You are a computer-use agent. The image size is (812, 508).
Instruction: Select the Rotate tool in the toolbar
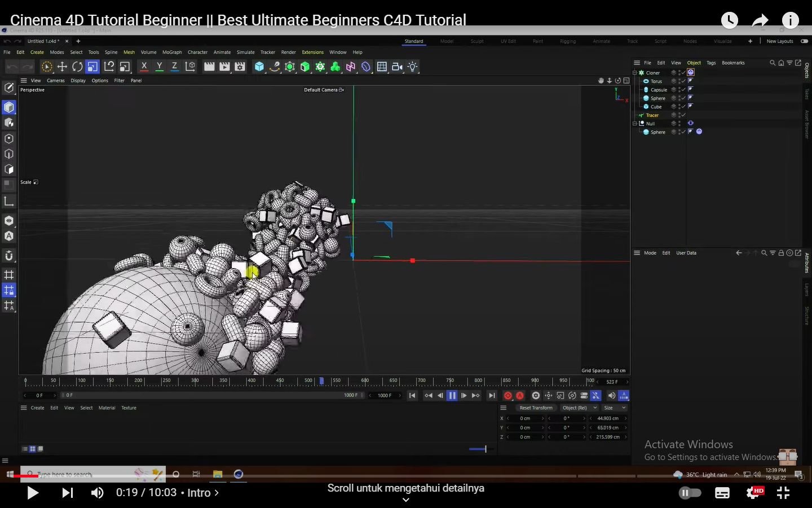[x=77, y=67]
